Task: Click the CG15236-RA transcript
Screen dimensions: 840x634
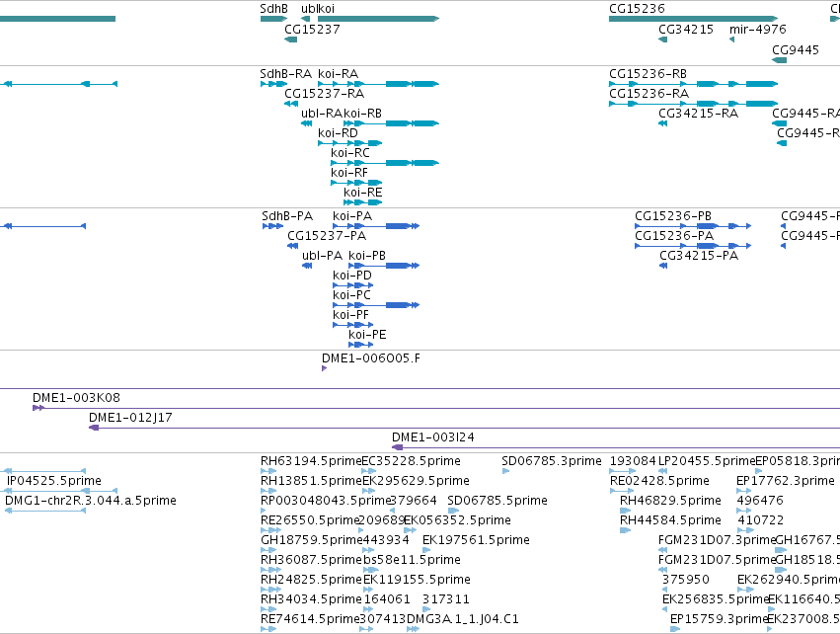Action: point(693,104)
